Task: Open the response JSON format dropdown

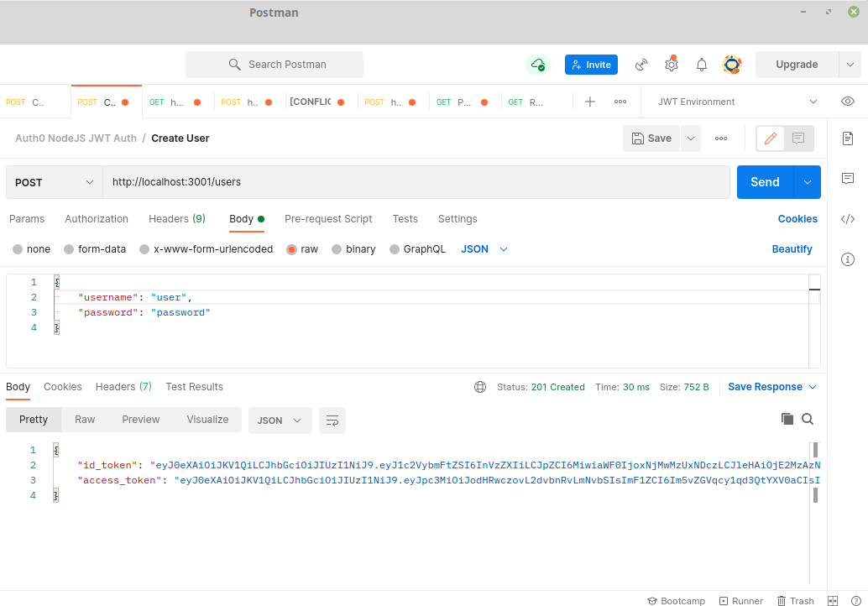Action: click(x=280, y=421)
